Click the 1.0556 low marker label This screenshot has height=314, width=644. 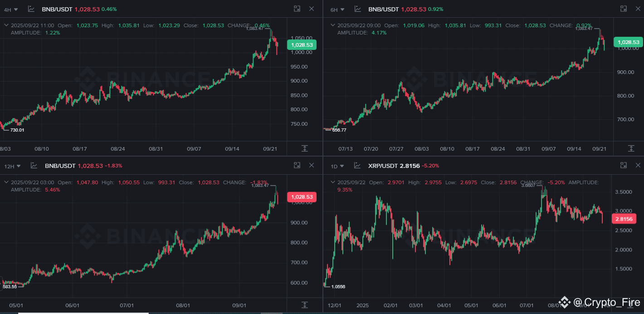coord(338,287)
